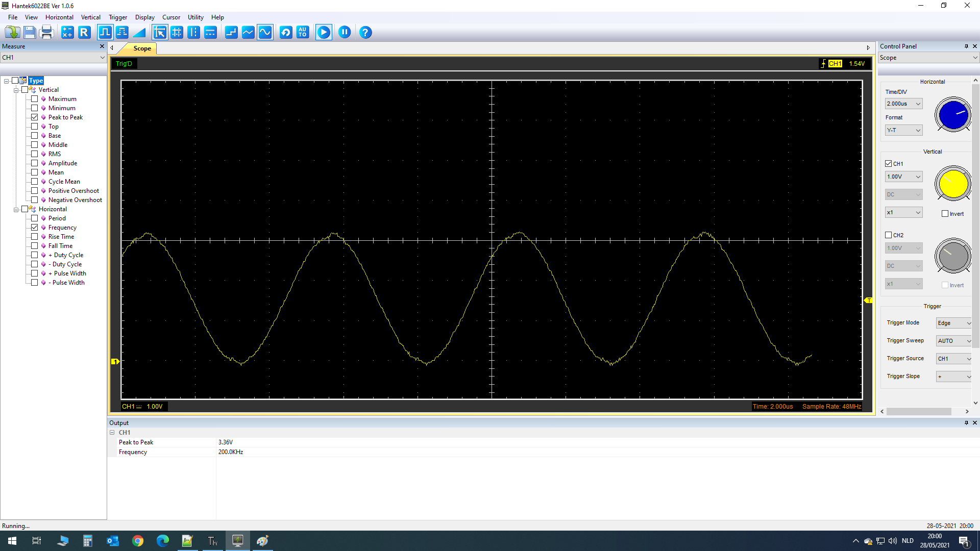Open the Help question mark icon
Image resolution: width=980 pixels, height=551 pixels.
[365, 32]
